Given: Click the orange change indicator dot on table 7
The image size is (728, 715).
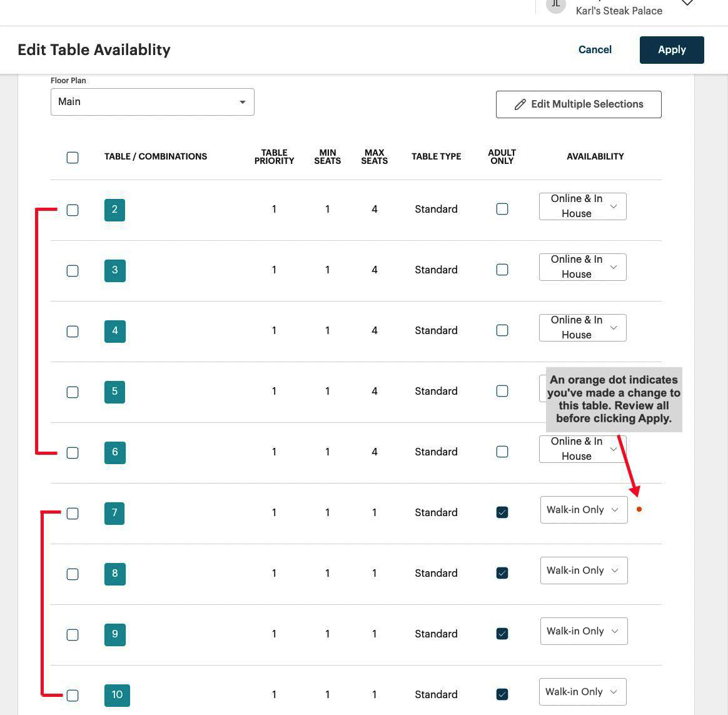Looking at the screenshot, I should 639,509.
